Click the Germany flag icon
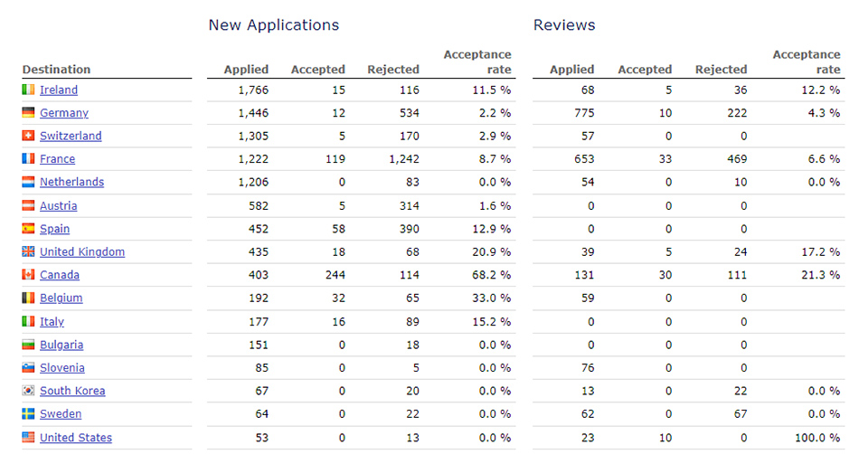868x454 pixels. coord(28,113)
